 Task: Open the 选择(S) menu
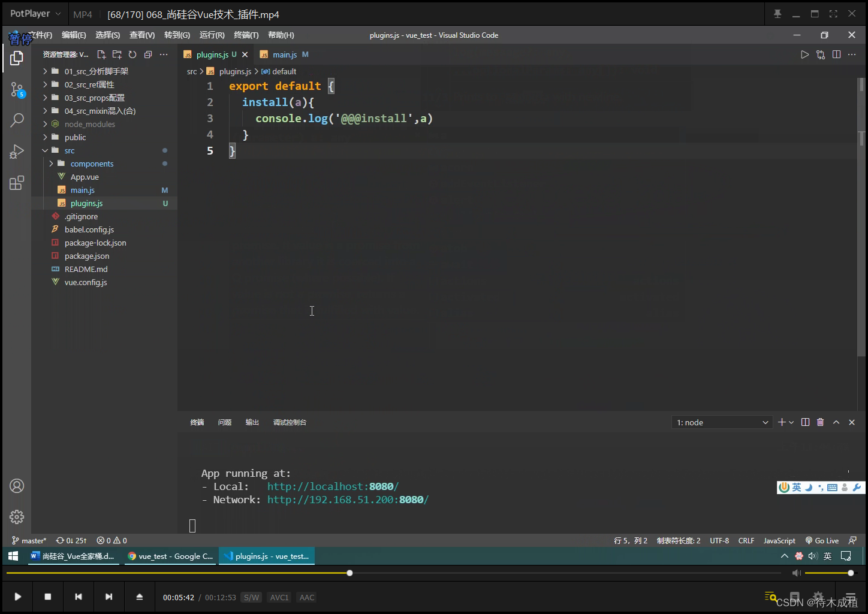pyautogui.click(x=108, y=35)
